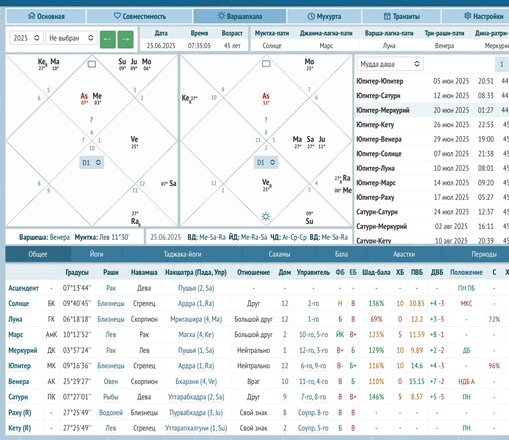The image size is (509, 440).
Task: Click the green right arrow button
Action: pyautogui.click(x=125, y=39)
